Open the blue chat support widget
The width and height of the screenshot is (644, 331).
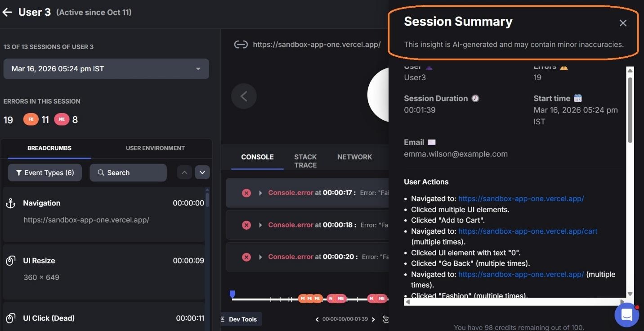click(x=627, y=315)
